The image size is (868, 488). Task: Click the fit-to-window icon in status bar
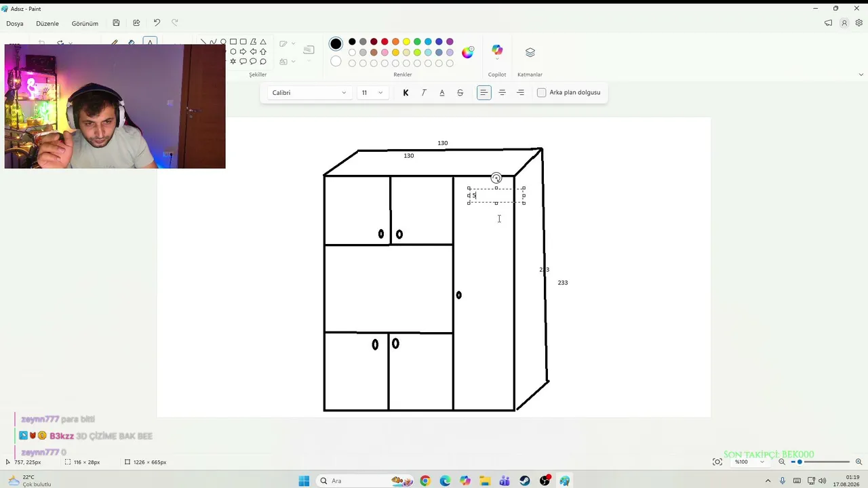pyautogui.click(x=717, y=462)
